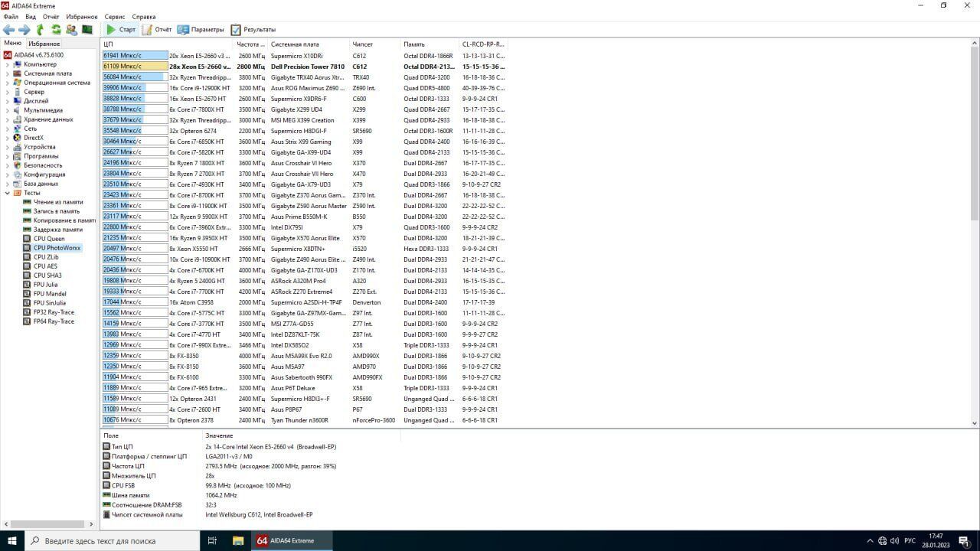Screen dimensions: 980x551
Task: Open the Сервис menu
Action: [115, 17]
